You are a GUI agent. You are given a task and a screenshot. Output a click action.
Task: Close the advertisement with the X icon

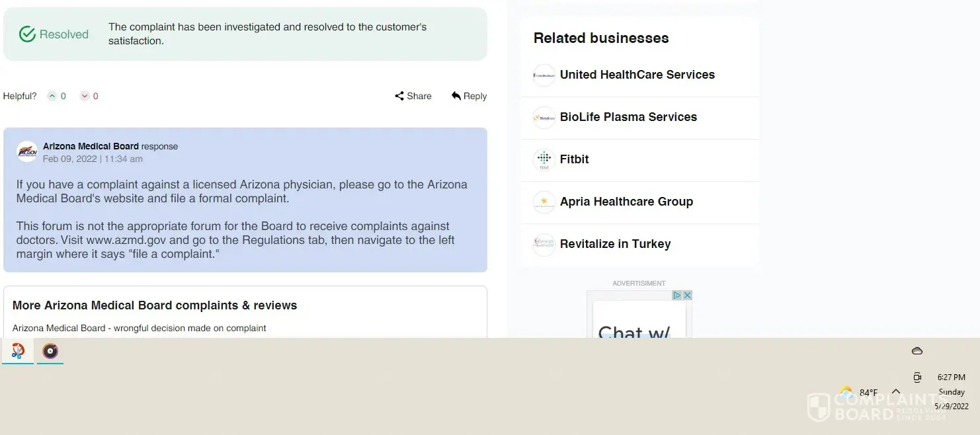pos(687,296)
